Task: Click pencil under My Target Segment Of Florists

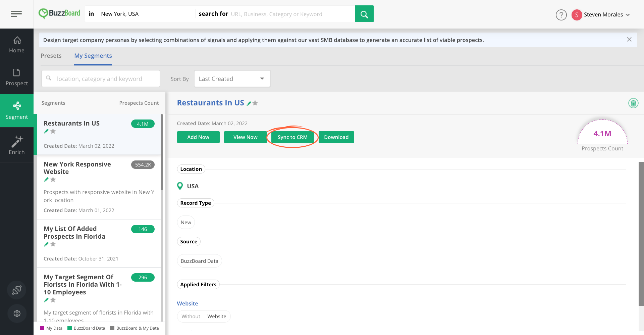Action: pyautogui.click(x=46, y=300)
